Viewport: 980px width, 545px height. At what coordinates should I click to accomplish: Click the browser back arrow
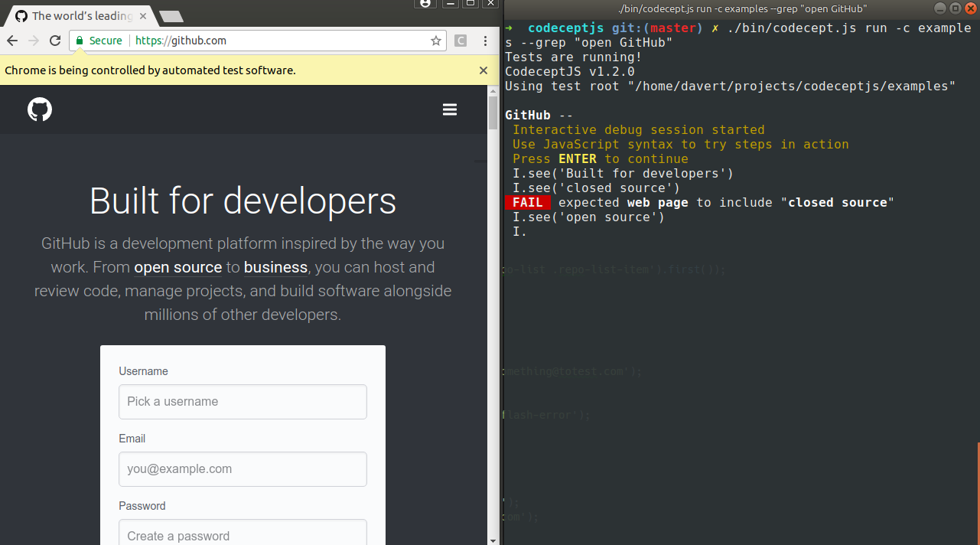12,41
